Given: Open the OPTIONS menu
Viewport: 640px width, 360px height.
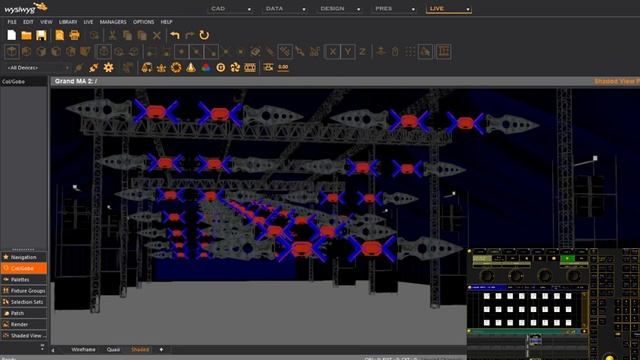Looking at the screenshot, I should pyautogui.click(x=144, y=22).
